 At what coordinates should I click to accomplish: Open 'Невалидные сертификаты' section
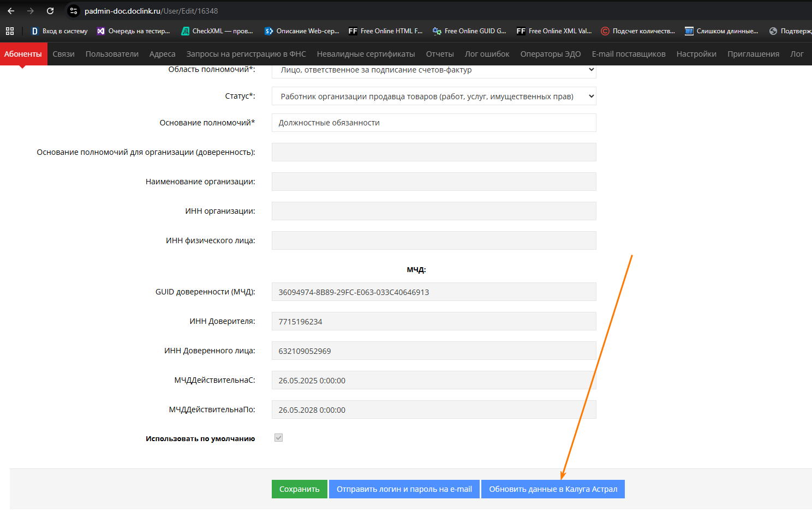click(x=366, y=54)
